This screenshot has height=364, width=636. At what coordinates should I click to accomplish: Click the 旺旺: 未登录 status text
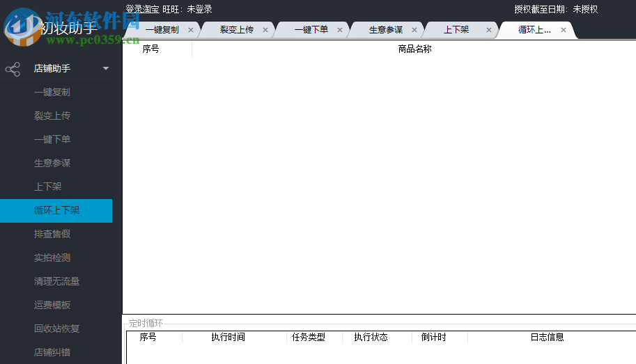click(x=187, y=9)
